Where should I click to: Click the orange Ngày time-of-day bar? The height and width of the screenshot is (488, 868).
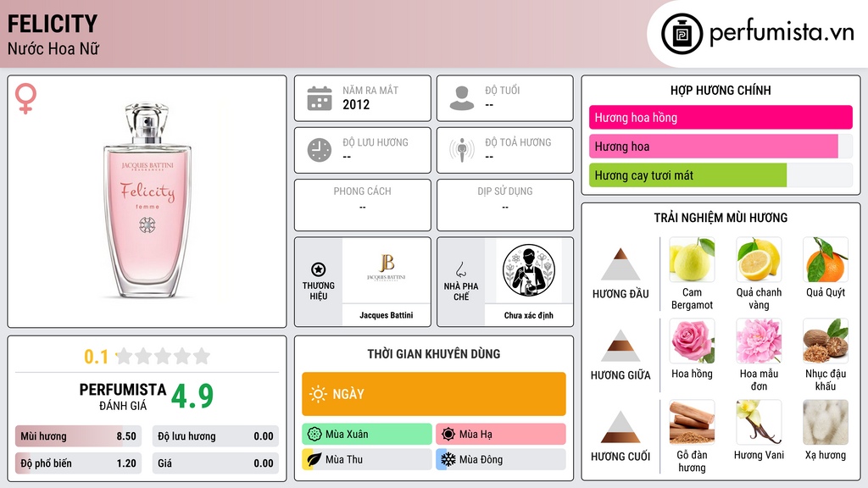pos(434,394)
